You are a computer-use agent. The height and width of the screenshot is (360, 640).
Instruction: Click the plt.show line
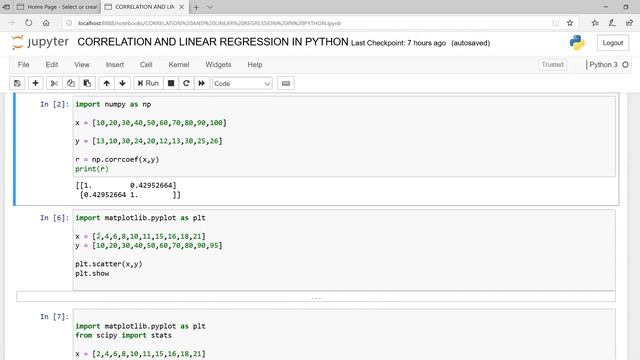[x=92, y=273]
